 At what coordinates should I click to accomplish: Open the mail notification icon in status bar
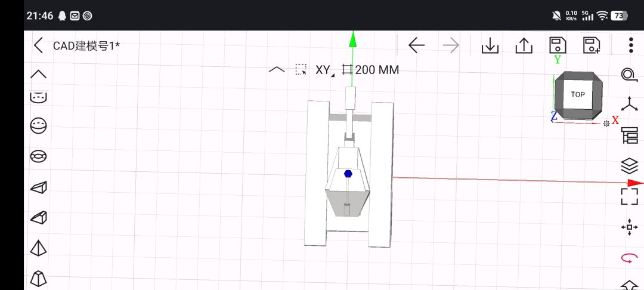75,16
